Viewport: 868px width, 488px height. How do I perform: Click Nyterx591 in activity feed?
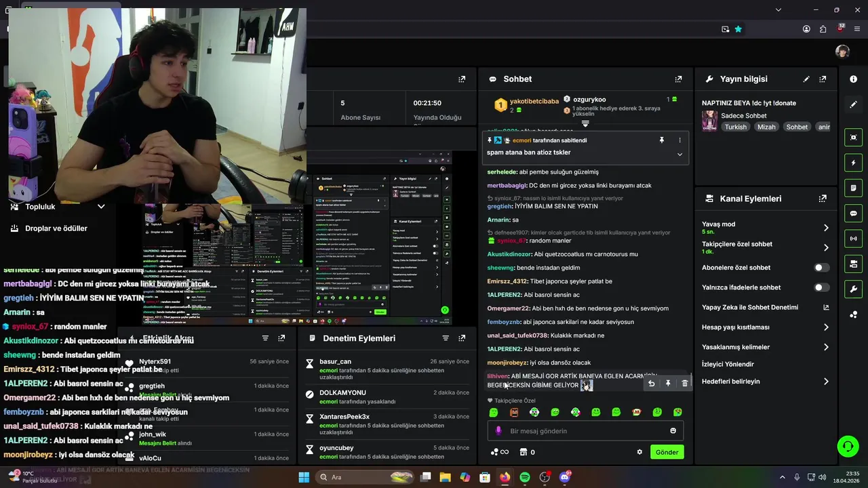(155, 362)
